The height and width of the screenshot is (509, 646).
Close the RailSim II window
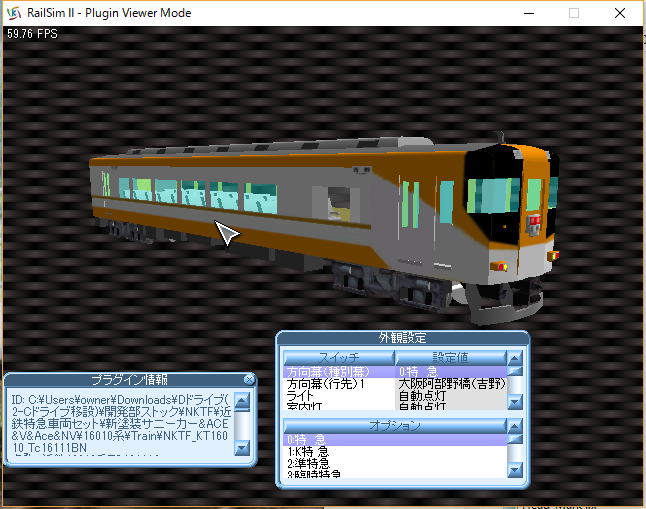620,13
